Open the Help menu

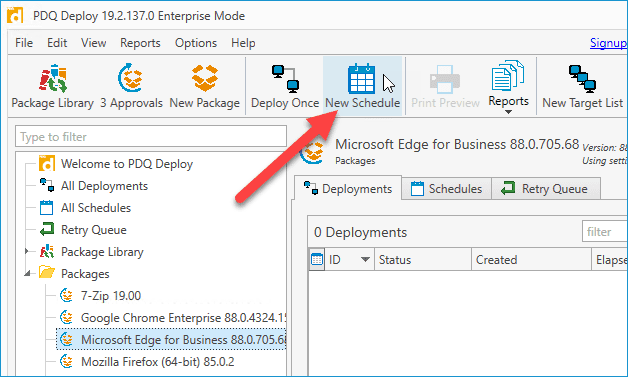[x=243, y=42]
